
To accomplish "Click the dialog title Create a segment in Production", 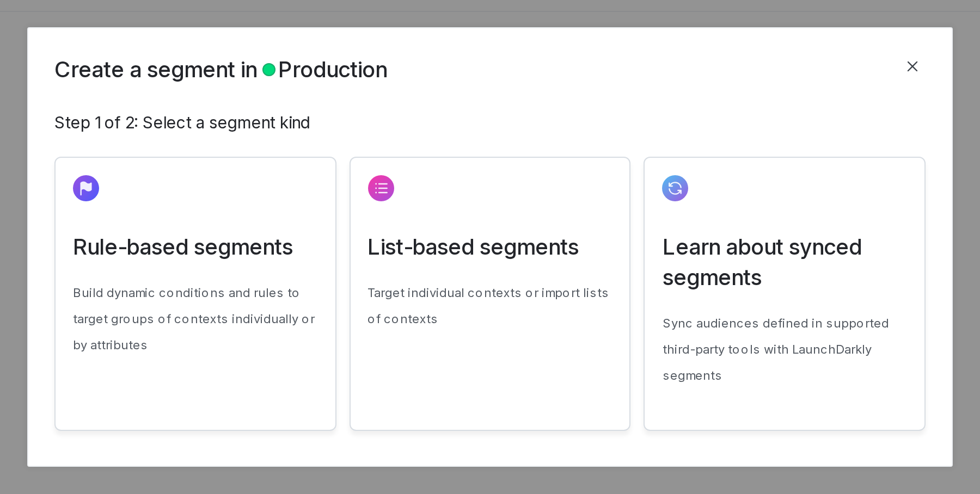I will coord(220,70).
